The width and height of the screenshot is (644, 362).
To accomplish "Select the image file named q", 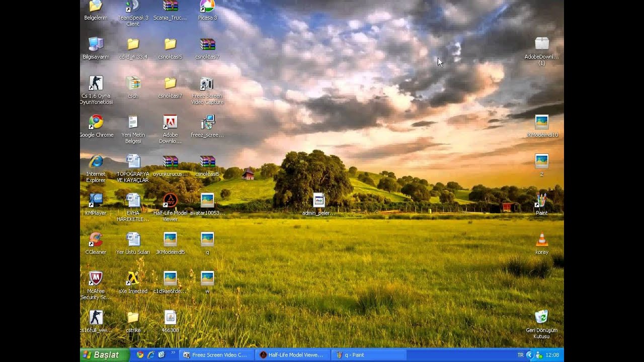I will coord(207,240).
